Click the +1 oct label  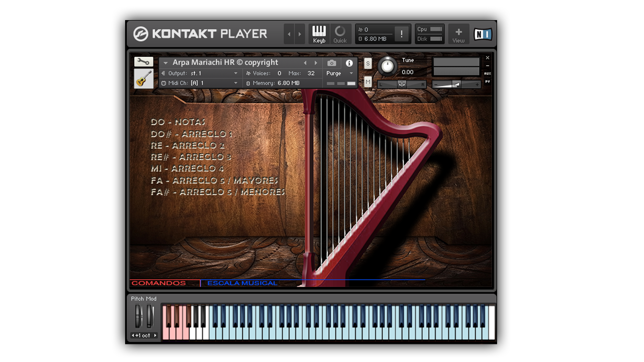pos(143,335)
